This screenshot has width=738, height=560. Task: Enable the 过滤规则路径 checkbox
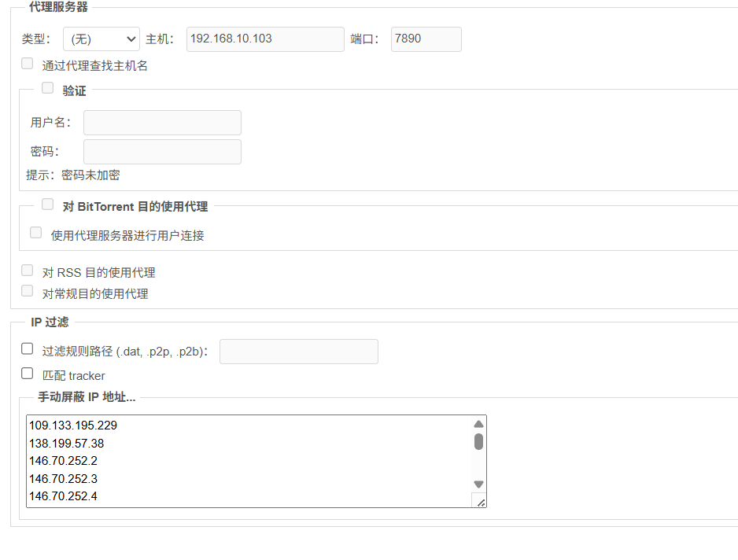(x=28, y=349)
